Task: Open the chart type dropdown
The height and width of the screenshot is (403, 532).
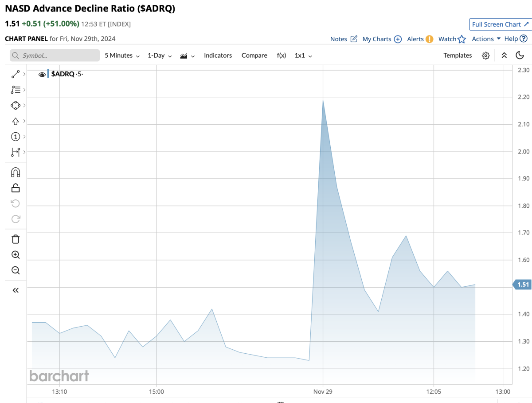Action: [x=188, y=55]
